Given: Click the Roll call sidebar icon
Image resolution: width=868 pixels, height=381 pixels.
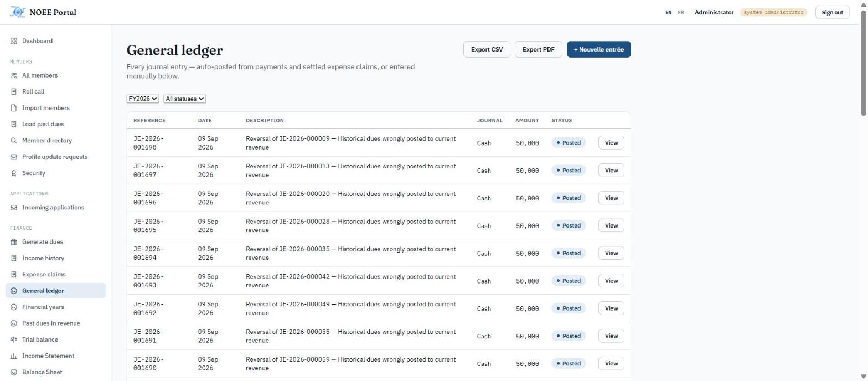Looking at the screenshot, I should click(x=14, y=91).
